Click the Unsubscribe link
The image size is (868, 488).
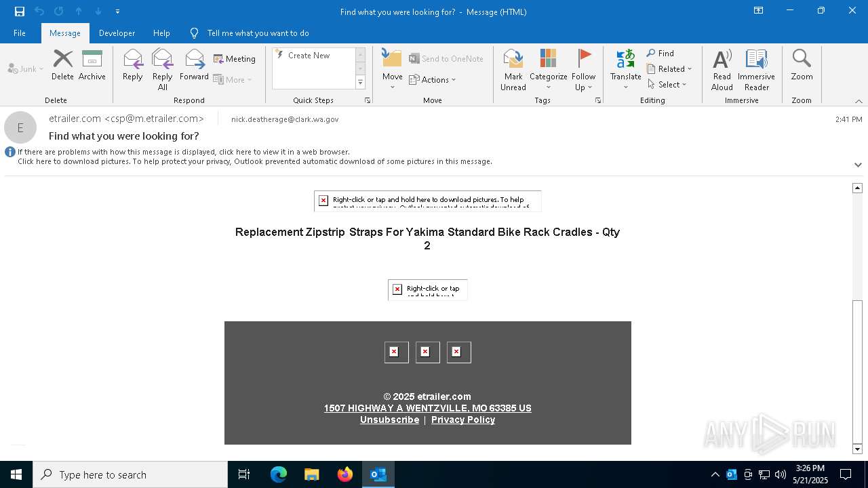pyautogui.click(x=390, y=420)
